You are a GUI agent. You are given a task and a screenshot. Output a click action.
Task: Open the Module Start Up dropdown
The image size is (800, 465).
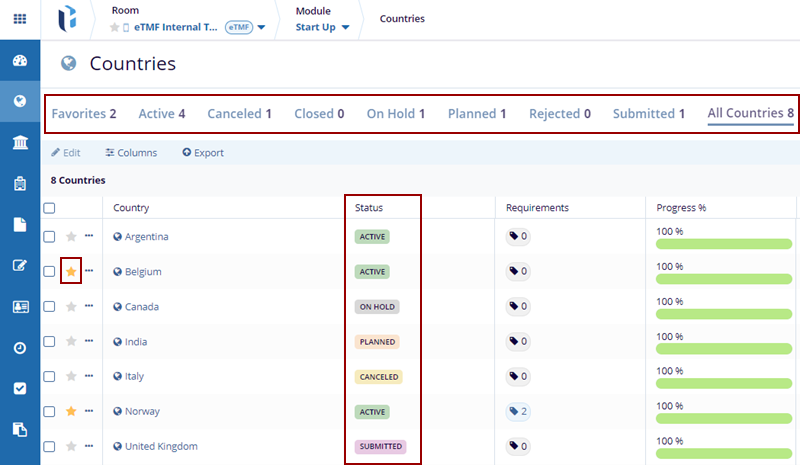(345, 28)
